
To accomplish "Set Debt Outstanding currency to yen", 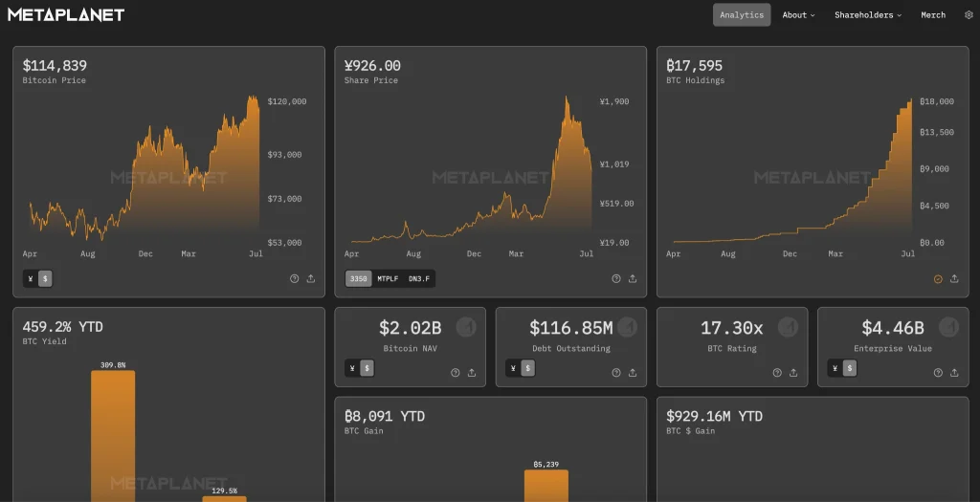I will [514, 369].
